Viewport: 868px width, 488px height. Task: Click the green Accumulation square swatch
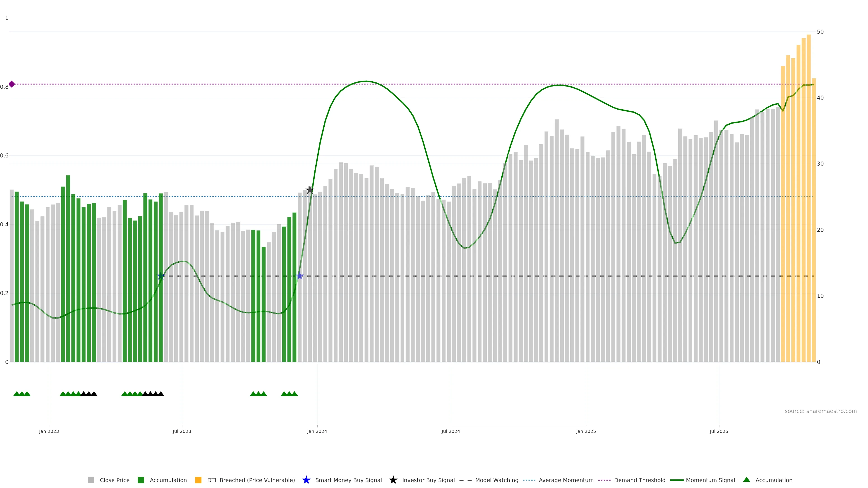tap(141, 480)
